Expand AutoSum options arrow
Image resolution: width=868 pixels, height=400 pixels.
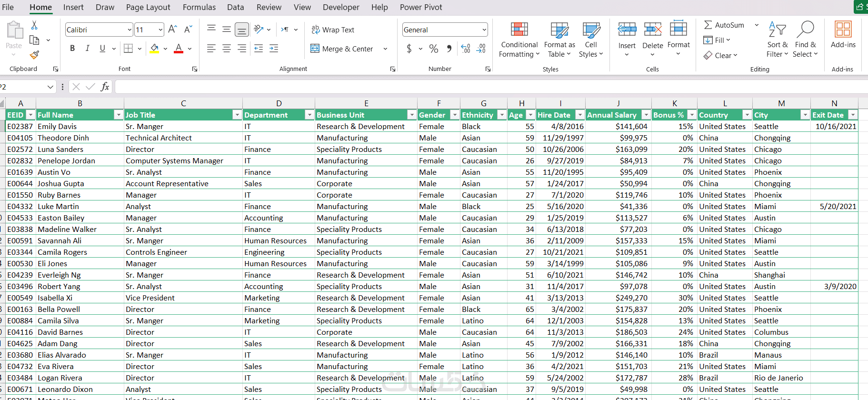757,25
